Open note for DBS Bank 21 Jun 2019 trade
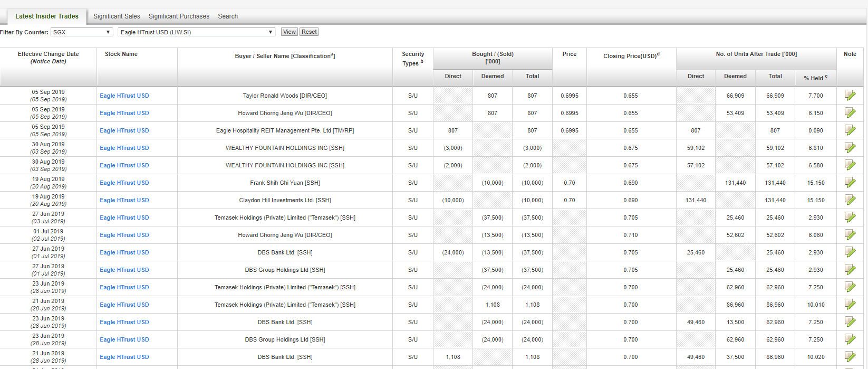This screenshot has width=868, height=369. pos(850,357)
